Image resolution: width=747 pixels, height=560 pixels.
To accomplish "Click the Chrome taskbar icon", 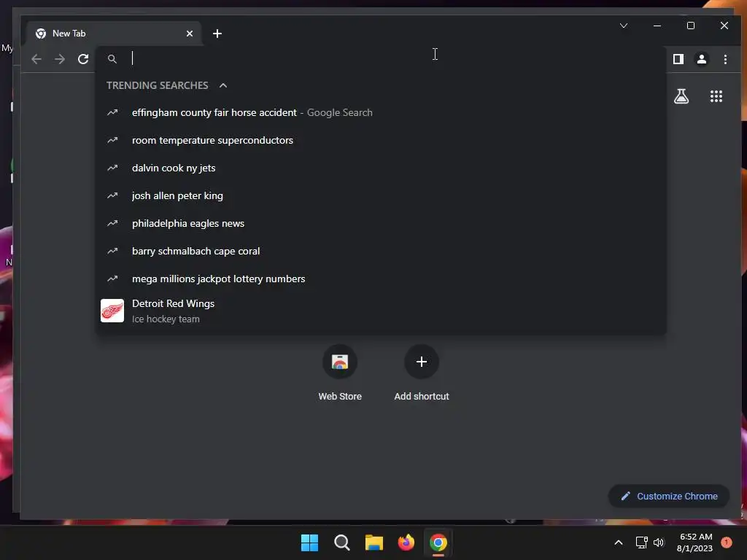I will point(438,542).
